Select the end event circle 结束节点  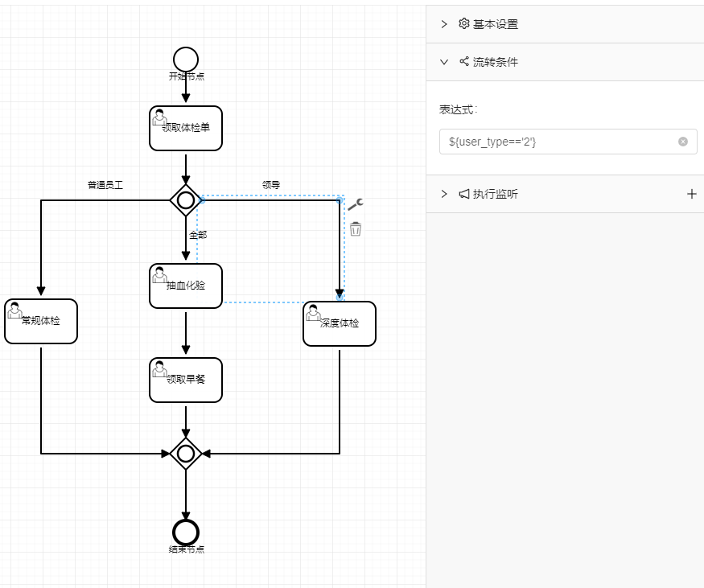click(186, 532)
